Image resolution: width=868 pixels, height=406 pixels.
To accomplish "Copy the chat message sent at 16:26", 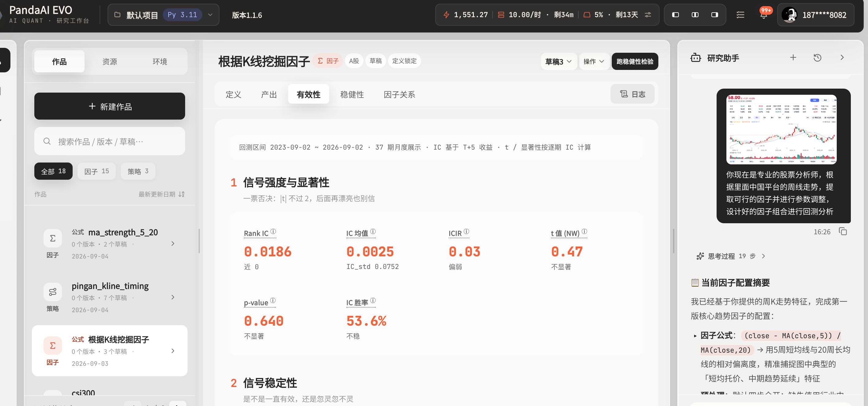I will click(x=843, y=232).
